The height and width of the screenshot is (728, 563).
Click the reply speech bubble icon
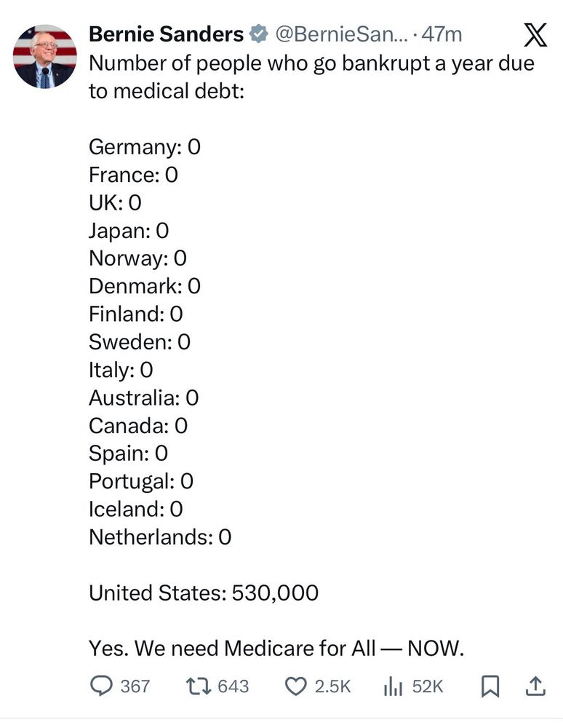(x=100, y=686)
